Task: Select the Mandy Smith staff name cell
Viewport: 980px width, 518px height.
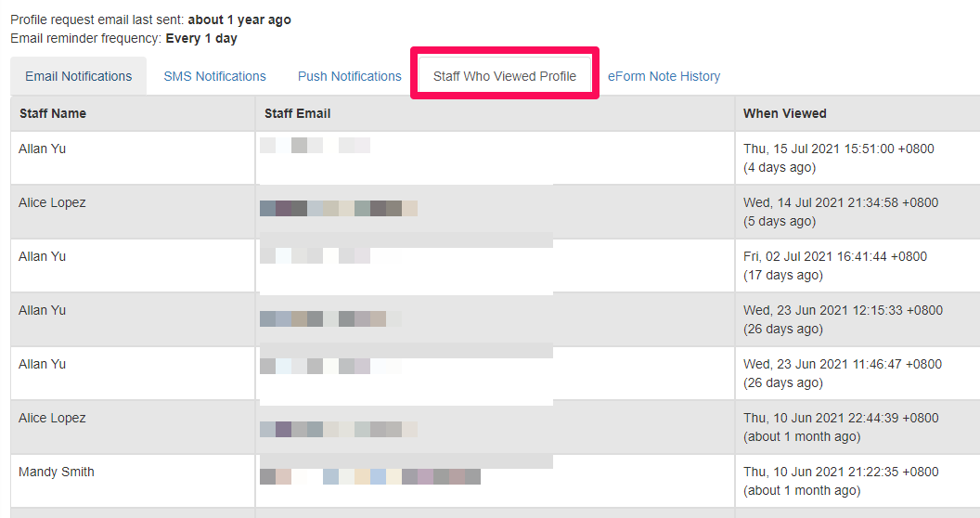Action: (57, 472)
